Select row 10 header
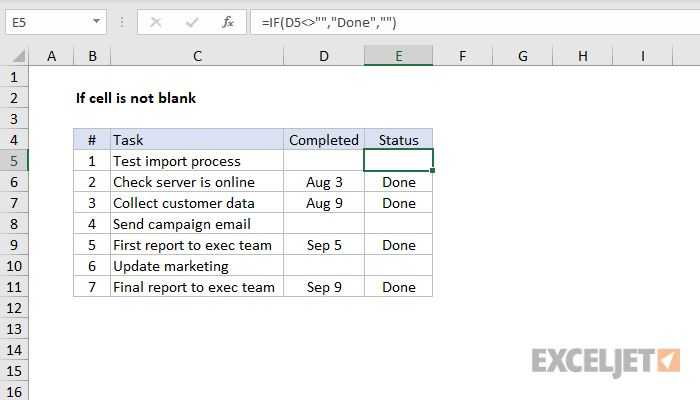Viewport: 700px width, 400px height. pos(14,266)
